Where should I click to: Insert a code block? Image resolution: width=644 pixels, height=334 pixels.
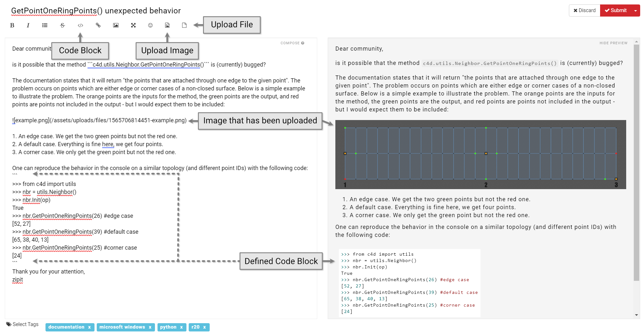point(80,25)
